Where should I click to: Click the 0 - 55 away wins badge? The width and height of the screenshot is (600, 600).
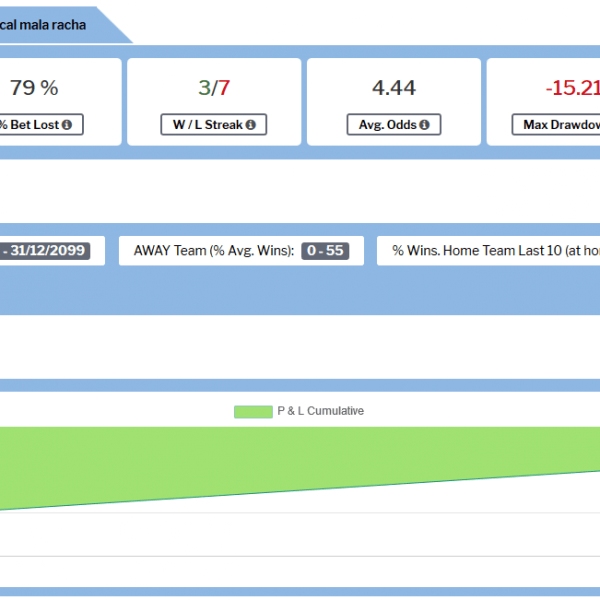[x=325, y=251]
